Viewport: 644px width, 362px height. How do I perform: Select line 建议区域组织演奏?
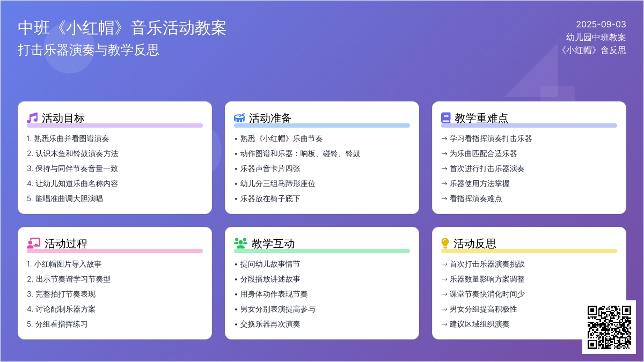pos(475,324)
